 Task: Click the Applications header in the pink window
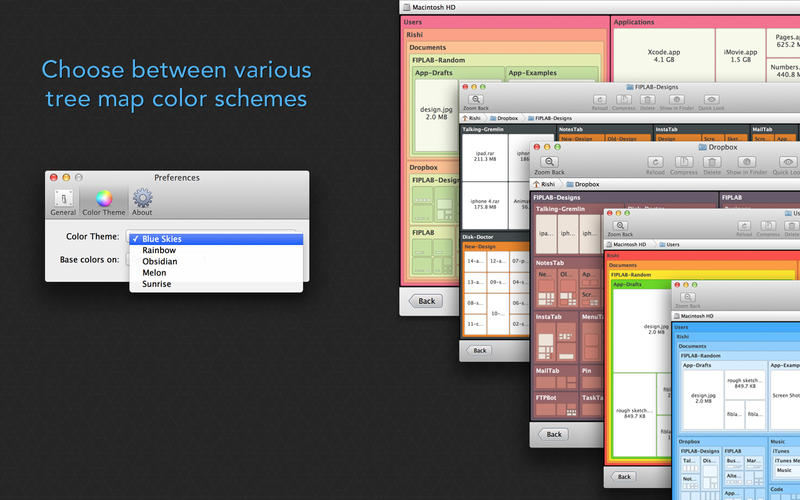pyautogui.click(x=634, y=22)
